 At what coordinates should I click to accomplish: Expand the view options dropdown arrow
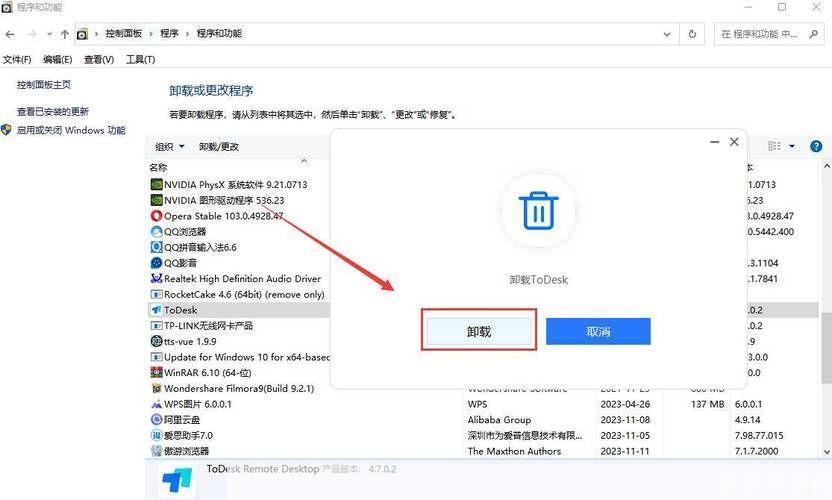click(x=792, y=146)
